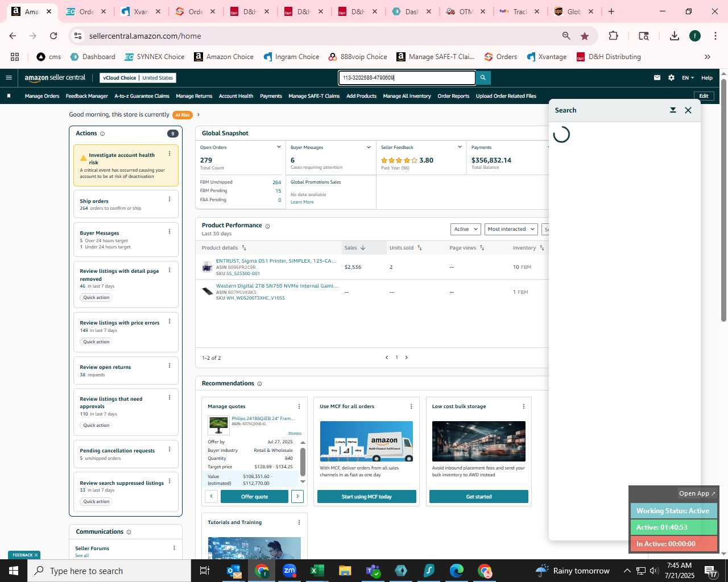Viewport: 728px width, 582px height.
Task: Expand the Seller Feedback dropdown
Action: coord(460,147)
